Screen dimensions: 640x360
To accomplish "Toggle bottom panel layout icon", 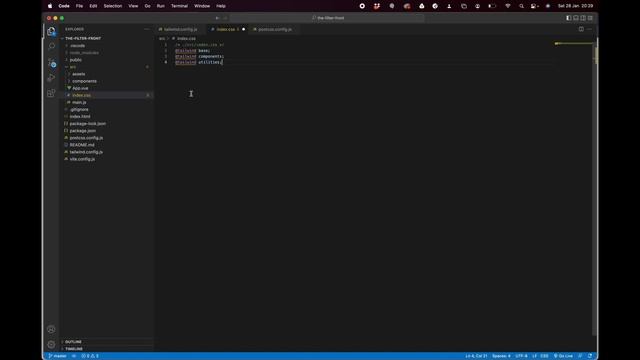I will (576, 18).
